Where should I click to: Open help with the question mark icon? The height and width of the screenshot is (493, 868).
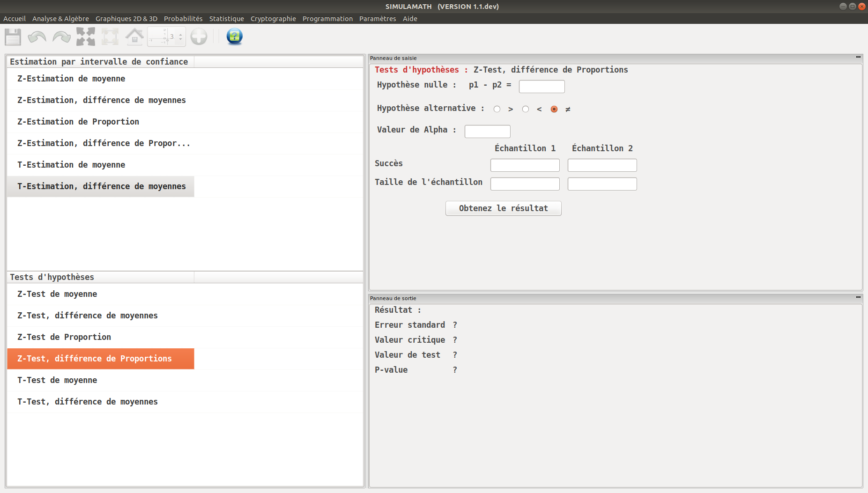(x=234, y=37)
